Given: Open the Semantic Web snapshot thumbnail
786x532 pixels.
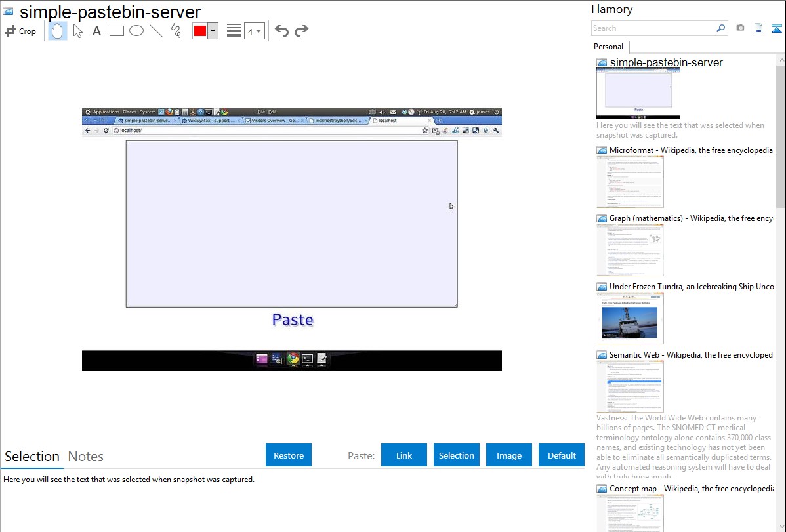Looking at the screenshot, I should 630,386.
